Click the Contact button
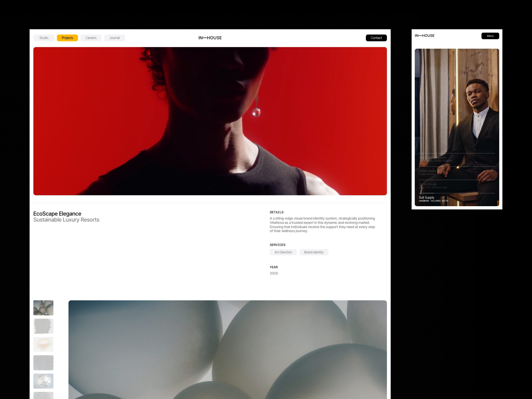Screen dimensions: 532x399 tap(376, 38)
